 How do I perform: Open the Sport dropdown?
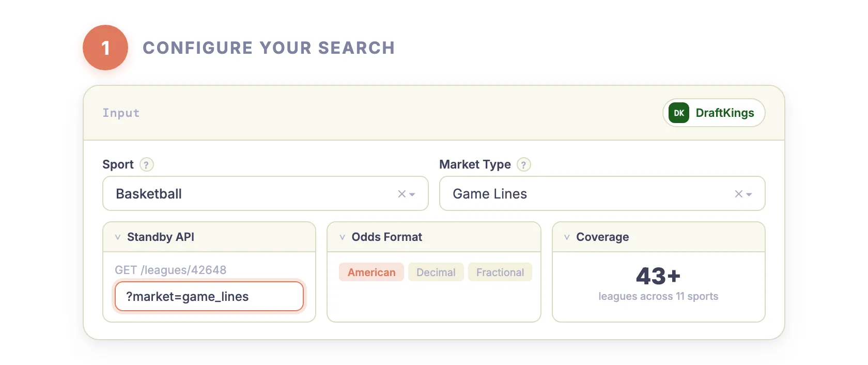(411, 194)
